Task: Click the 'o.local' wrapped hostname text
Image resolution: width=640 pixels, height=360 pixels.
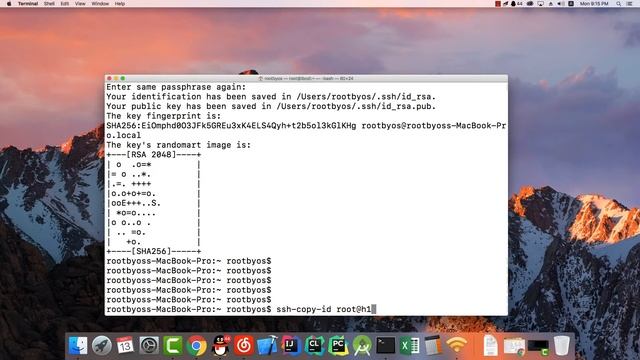Action: click(x=124, y=135)
